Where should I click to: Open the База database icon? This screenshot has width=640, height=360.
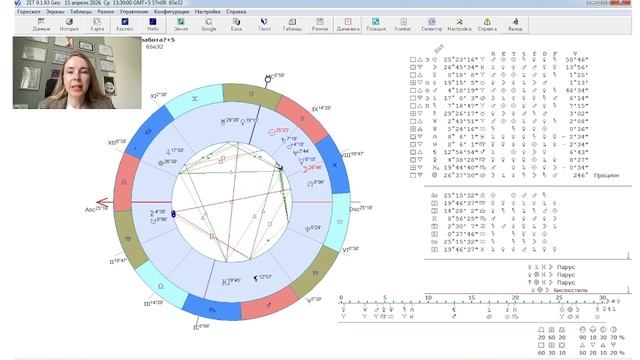pyautogui.click(x=236, y=25)
